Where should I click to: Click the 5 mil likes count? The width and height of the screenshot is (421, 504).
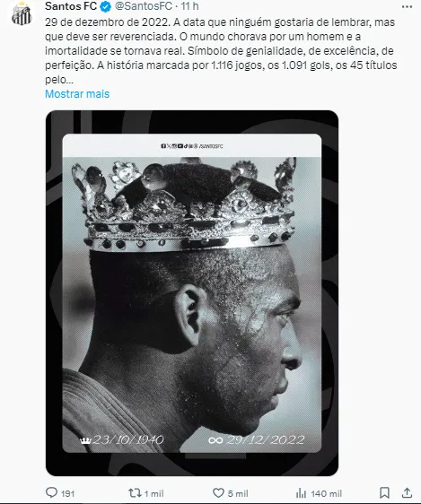[238, 493]
